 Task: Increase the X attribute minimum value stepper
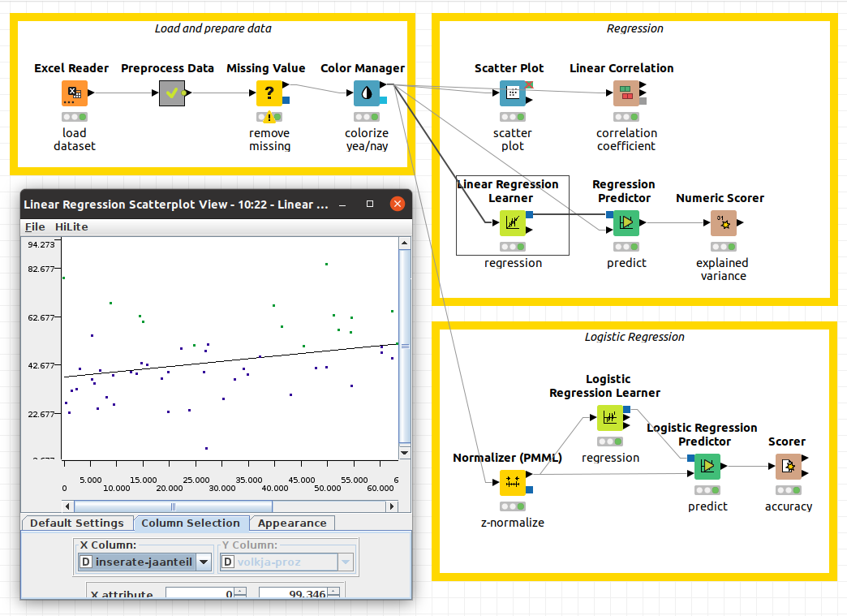[240, 592]
